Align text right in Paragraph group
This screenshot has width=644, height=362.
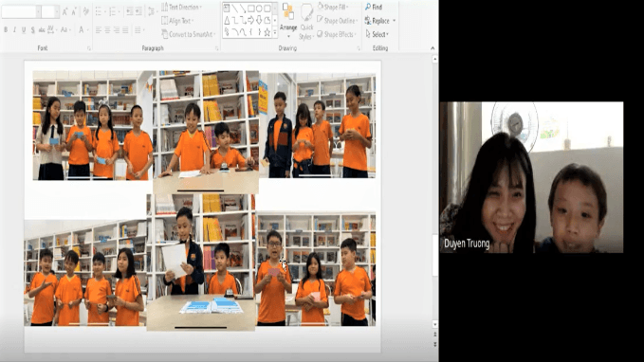pos(117,30)
